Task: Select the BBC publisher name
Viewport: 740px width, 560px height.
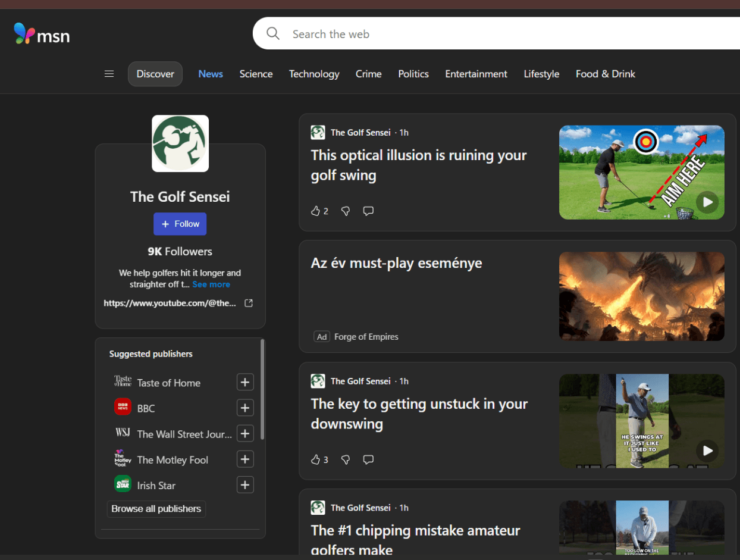Action: tap(146, 409)
